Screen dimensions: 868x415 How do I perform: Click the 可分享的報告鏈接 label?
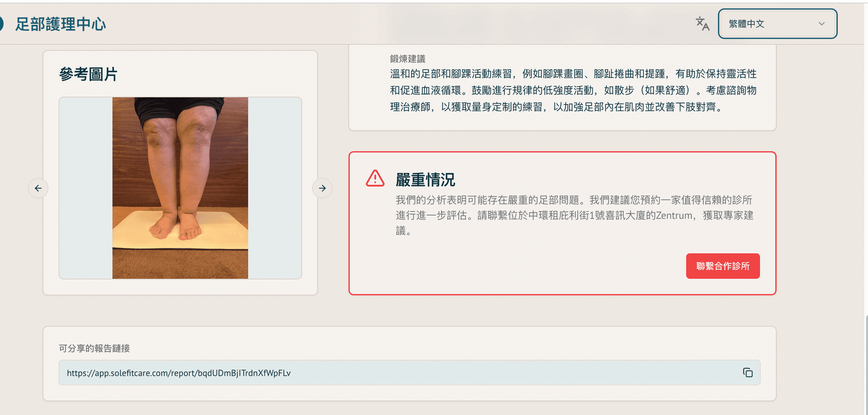click(x=94, y=348)
